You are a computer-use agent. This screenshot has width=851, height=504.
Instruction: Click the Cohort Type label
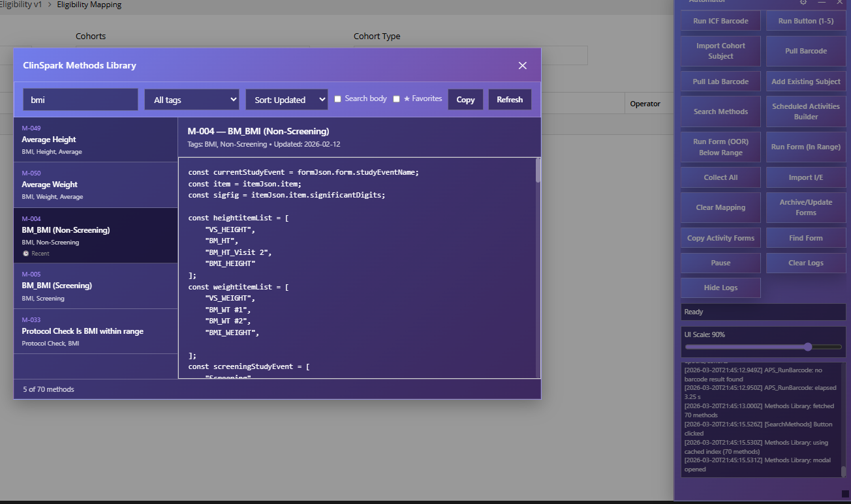[x=377, y=36]
